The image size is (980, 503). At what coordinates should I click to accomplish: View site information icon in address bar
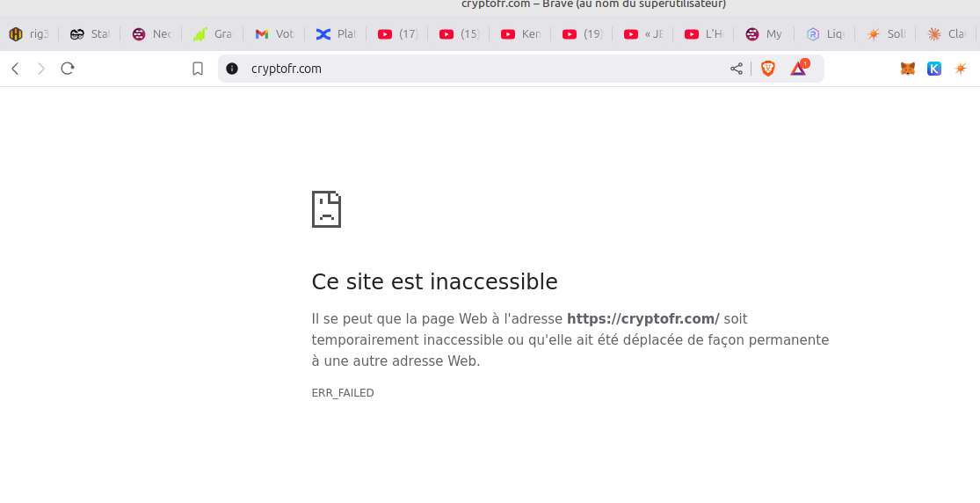[232, 69]
